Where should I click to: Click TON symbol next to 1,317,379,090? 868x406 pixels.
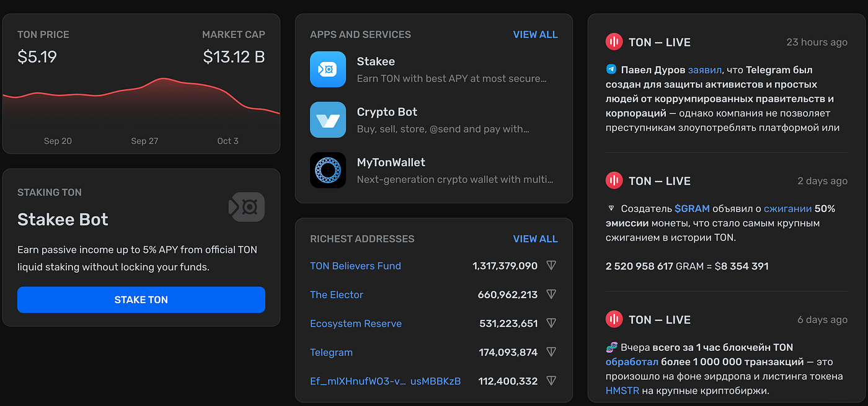(x=551, y=265)
